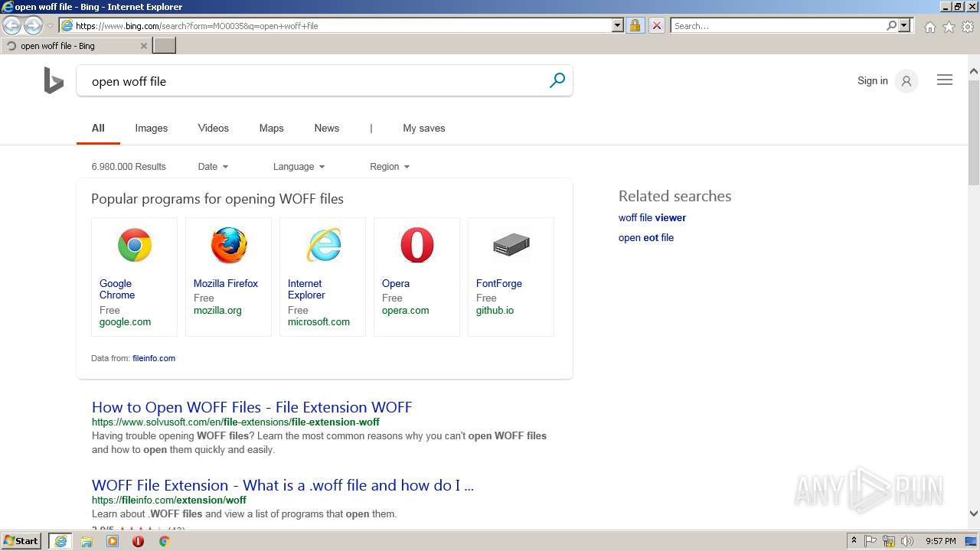Select the All tab

tap(98, 129)
